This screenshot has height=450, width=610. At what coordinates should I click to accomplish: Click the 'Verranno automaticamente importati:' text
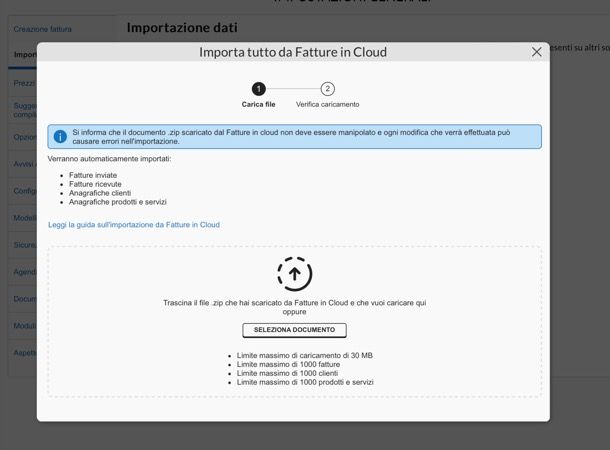click(x=109, y=159)
